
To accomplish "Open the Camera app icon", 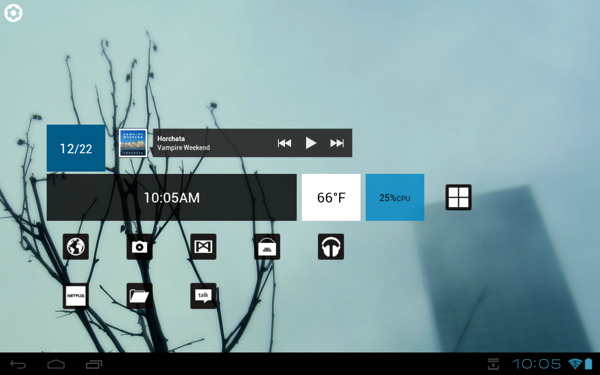I will pos(140,247).
